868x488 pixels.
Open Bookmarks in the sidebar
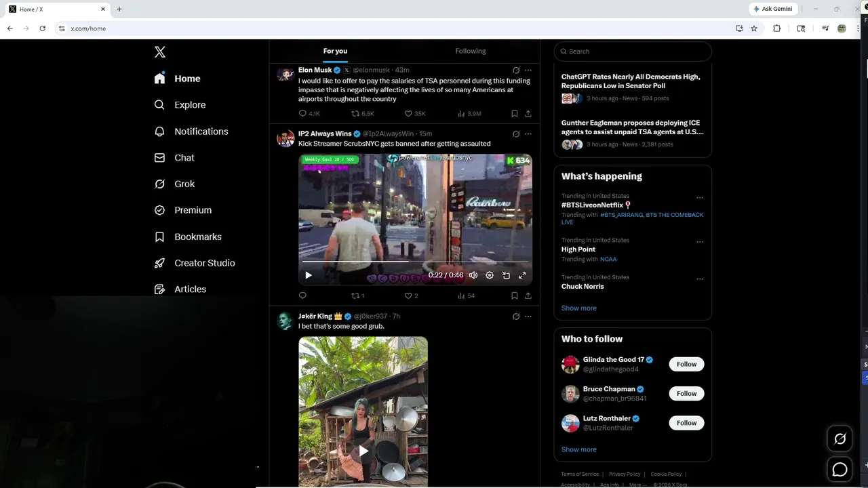click(x=188, y=237)
